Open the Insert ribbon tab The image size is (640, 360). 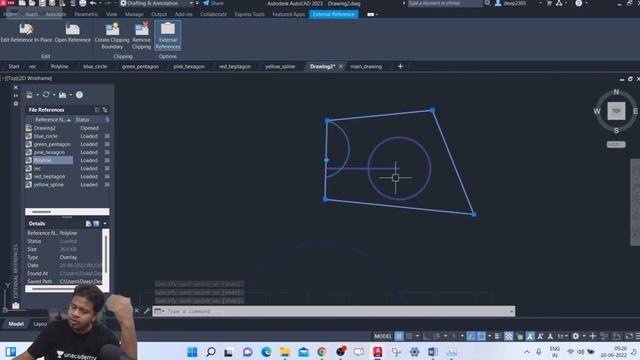pos(31,14)
